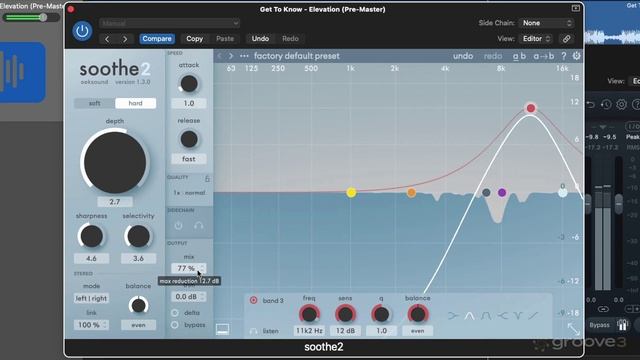640x360 pixels.
Task: Select hard mode
Action: pyautogui.click(x=136, y=103)
